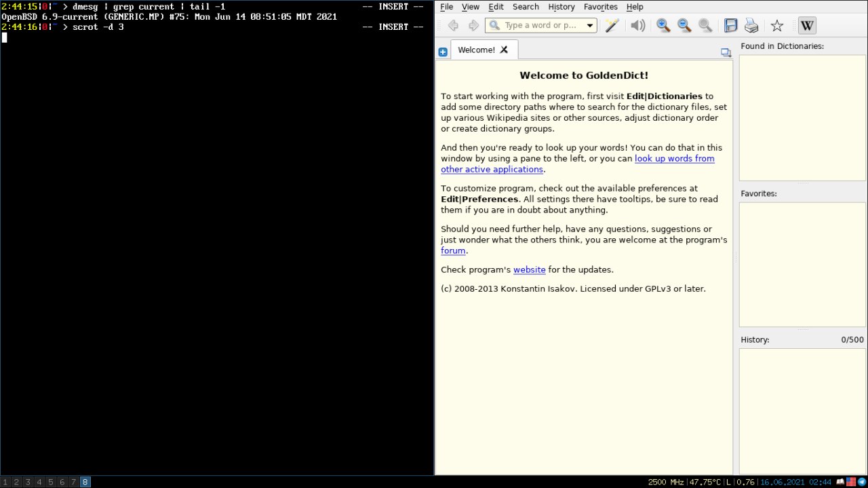Open the search box dropdown arrow
This screenshot has height=488, width=868.
(x=590, y=26)
